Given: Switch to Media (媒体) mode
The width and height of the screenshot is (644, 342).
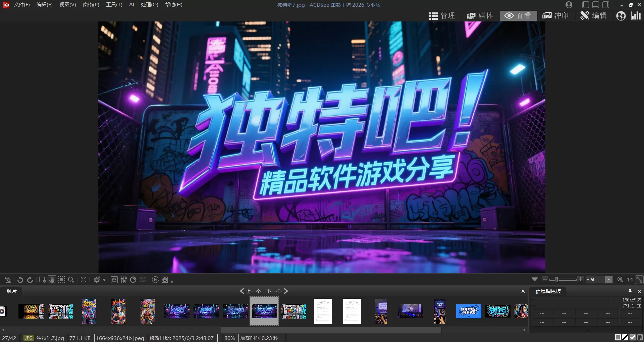Looking at the screenshot, I should (480, 16).
